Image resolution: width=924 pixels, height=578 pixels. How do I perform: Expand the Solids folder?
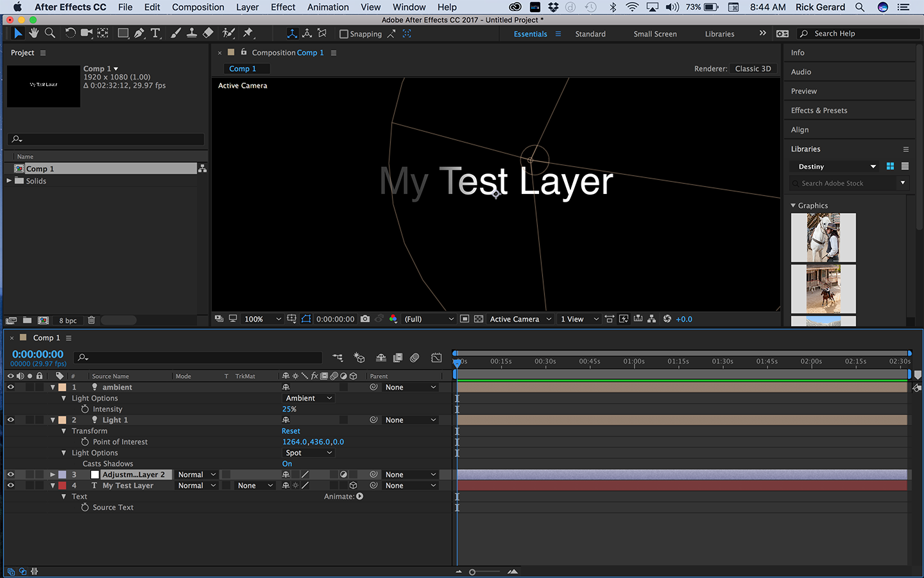9,181
